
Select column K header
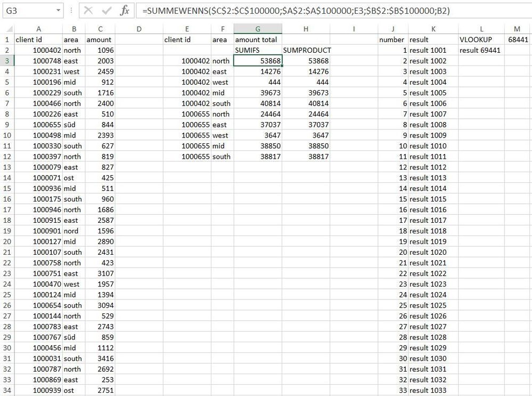click(433, 29)
